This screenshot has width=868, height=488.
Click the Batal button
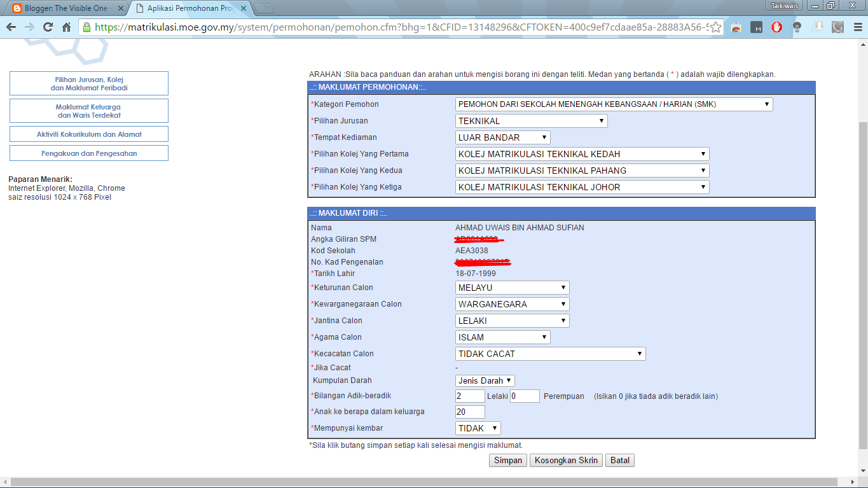tap(620, 460)
